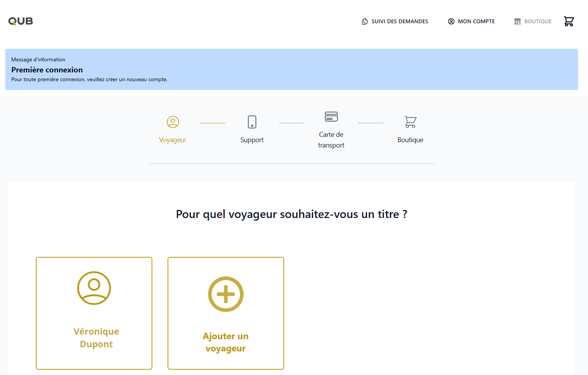This screenshot has width=588, height=375.
Task: Click the Carte de transport card icon
Action: (331, 117)
